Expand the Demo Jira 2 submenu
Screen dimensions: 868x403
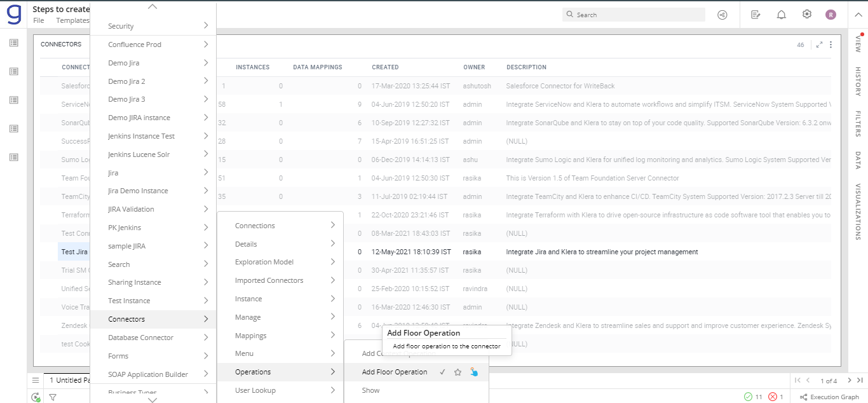(x=206, y=81)
